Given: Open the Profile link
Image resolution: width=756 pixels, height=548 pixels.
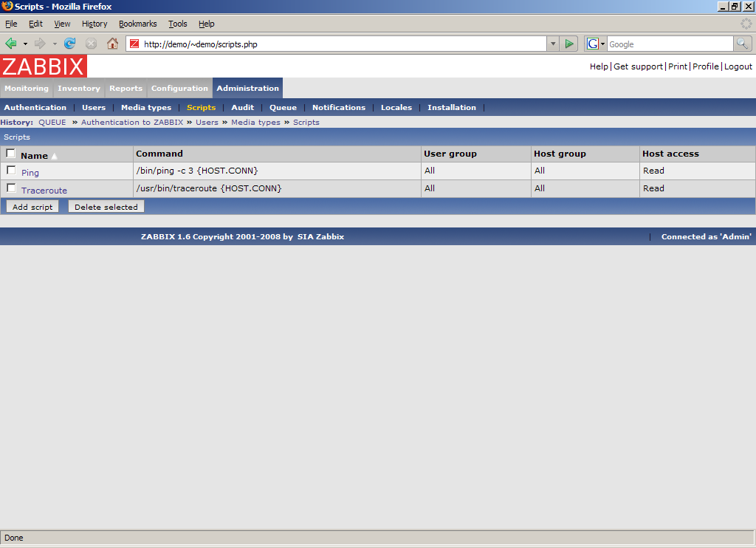Looking at the screenshot, I should tap(705, 66).
